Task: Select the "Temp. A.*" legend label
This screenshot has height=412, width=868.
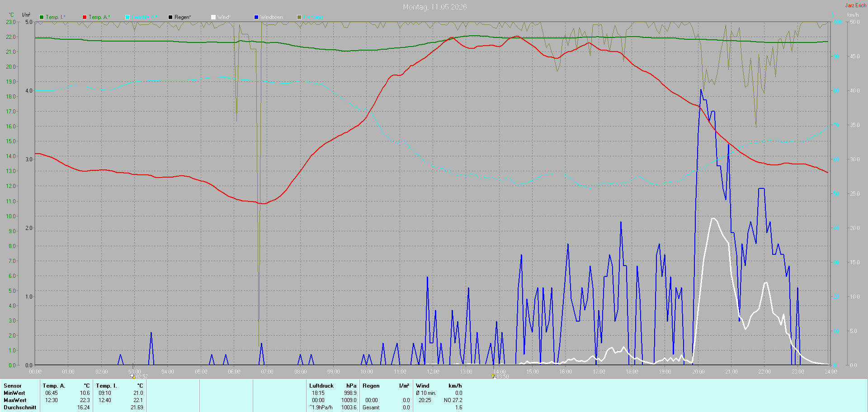Action: tap(99, 17)
